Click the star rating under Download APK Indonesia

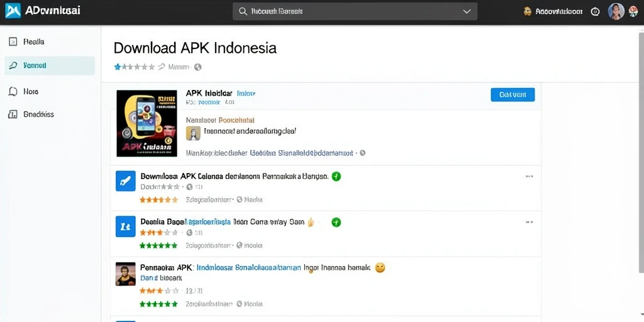pyautogui.click(x=135, y=67)
